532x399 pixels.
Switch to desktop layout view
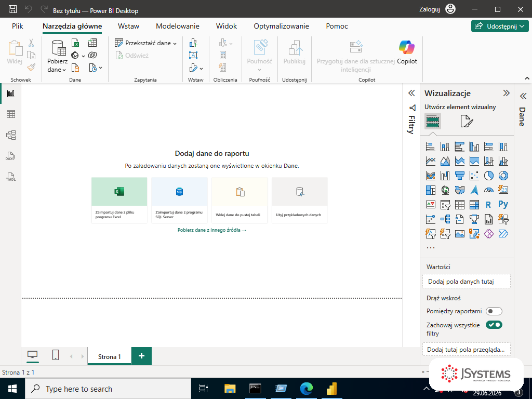point(32,355)
